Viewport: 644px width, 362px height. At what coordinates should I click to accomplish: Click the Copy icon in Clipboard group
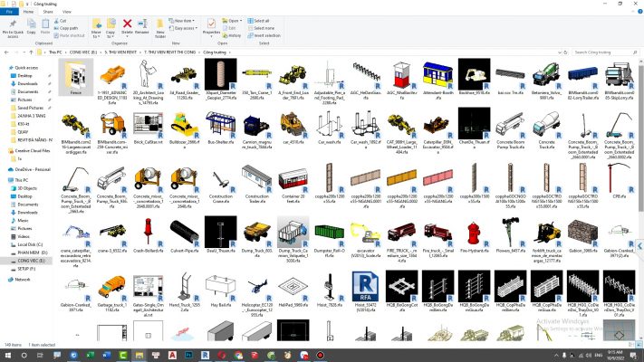(32, 24)
